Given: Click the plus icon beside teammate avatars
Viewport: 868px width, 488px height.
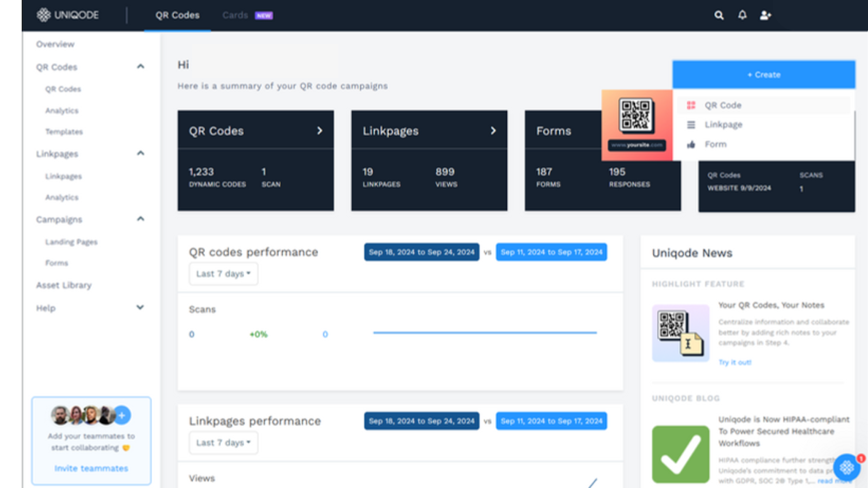Looking at the screenshot, I should 122,415.
